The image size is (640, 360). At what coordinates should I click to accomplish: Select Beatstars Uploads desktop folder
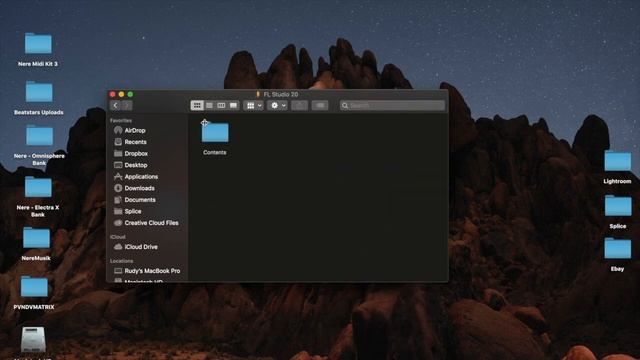pos(39,92)
